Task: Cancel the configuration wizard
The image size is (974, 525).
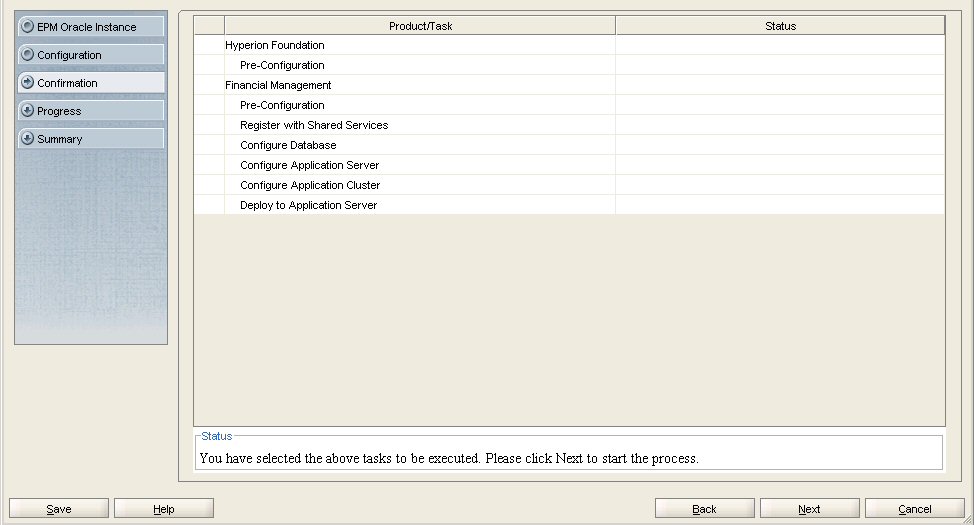Action: click(x=914, y=508)
